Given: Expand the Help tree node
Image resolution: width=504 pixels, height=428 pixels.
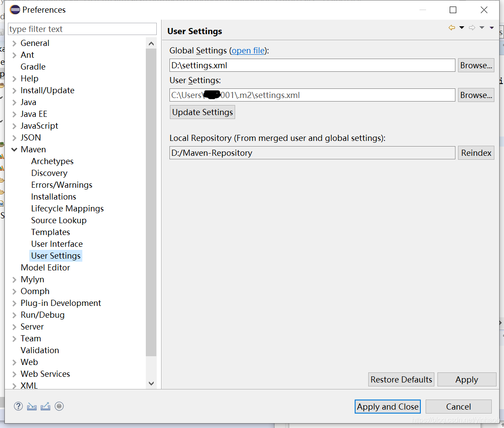Looking at the screenshot, I should [14, 79].
